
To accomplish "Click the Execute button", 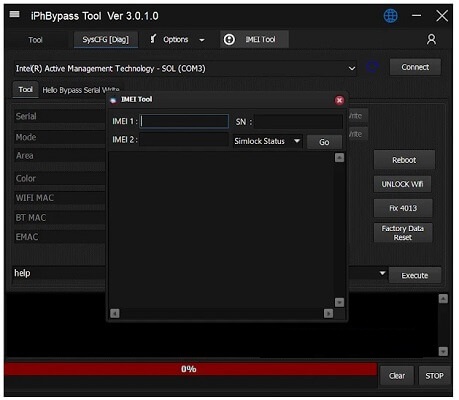I will [415, 275].
